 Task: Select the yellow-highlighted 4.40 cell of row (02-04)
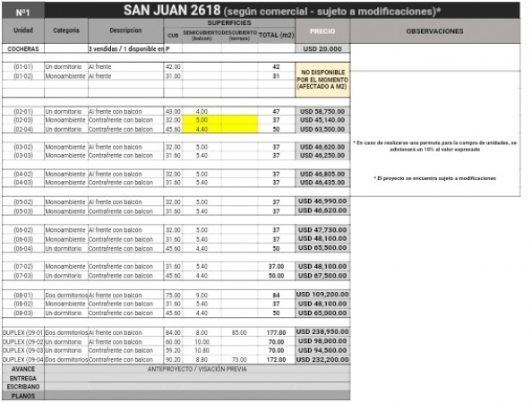tap(202, 129)
